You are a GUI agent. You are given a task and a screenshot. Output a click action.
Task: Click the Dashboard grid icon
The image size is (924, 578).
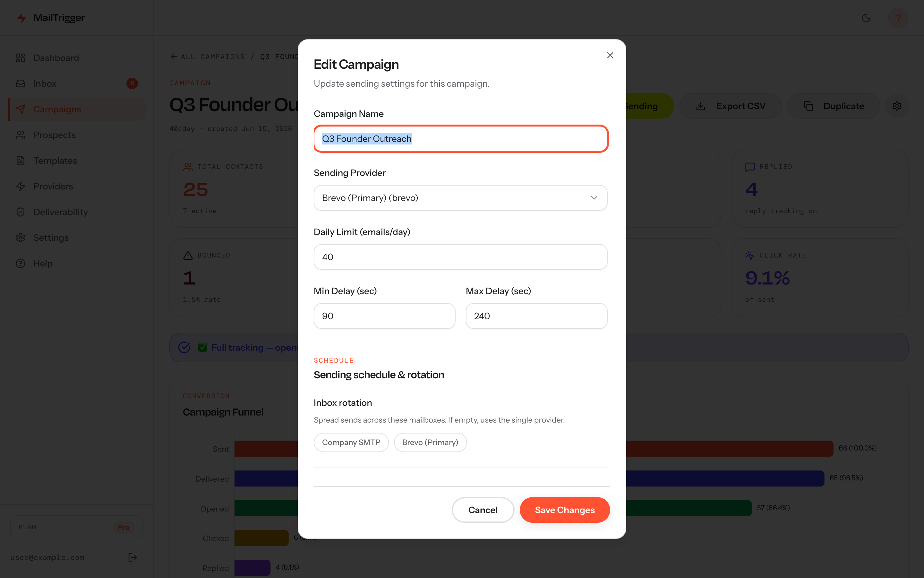tap(21, 58)
